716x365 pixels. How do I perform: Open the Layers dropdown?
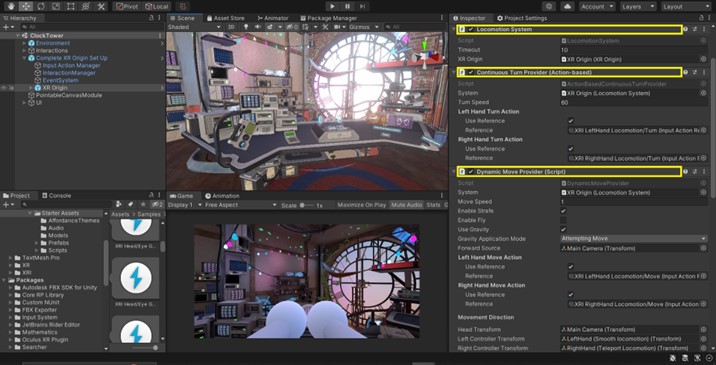[638, 6]
